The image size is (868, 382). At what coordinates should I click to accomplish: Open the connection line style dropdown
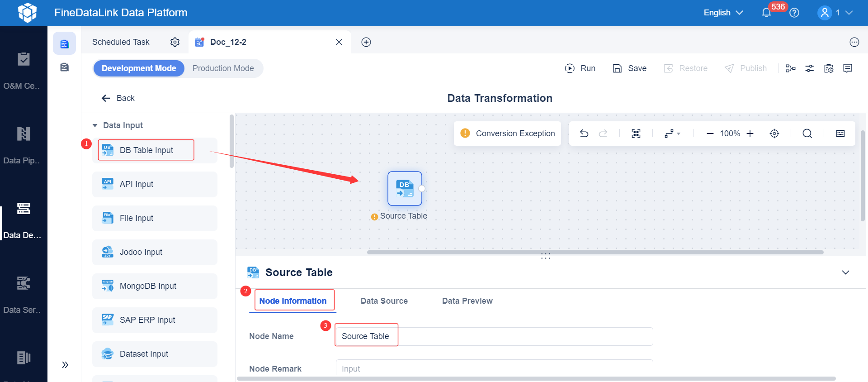click(672, 134)
